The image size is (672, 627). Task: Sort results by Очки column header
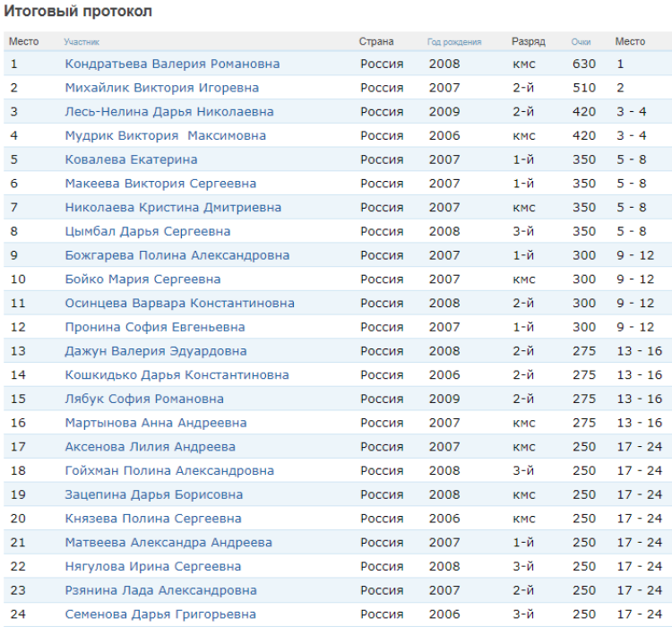pyautogui.click(x=581, y=42)
